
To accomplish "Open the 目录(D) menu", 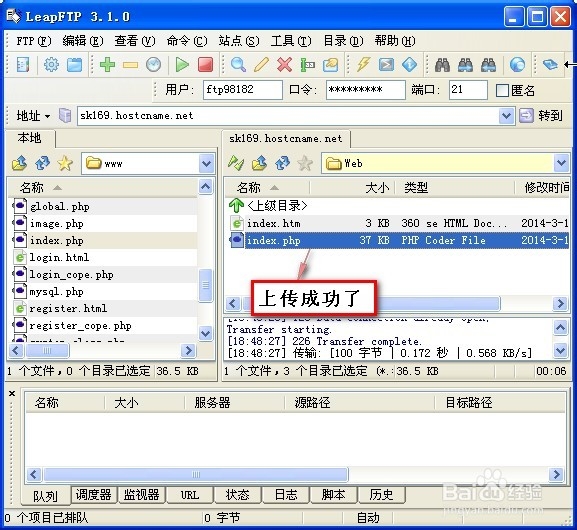I will coord(343,41).
